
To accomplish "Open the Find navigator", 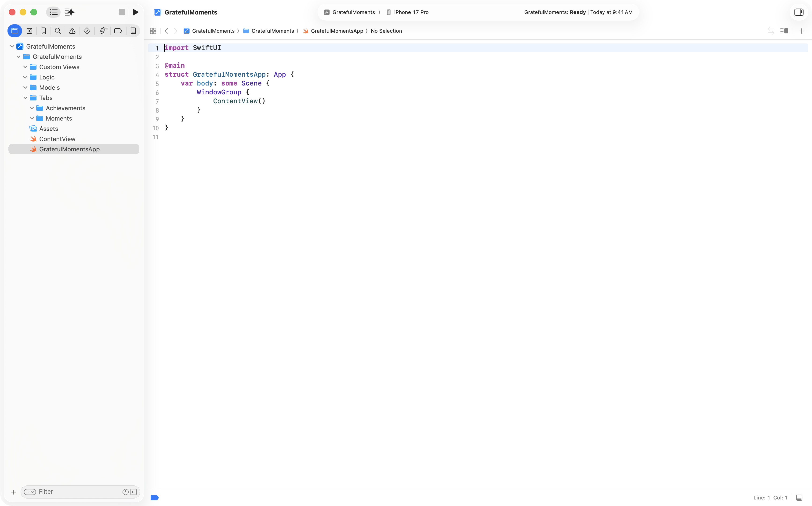I will click(58, 31).
